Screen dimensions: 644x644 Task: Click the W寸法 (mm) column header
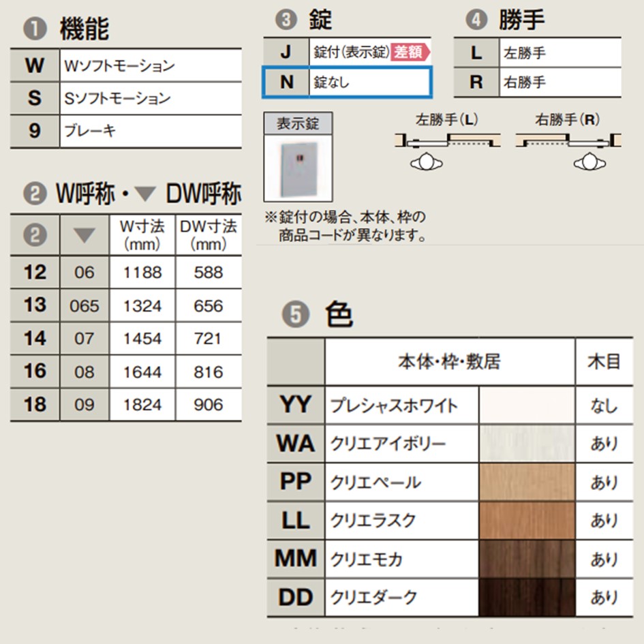click(142, 234)
